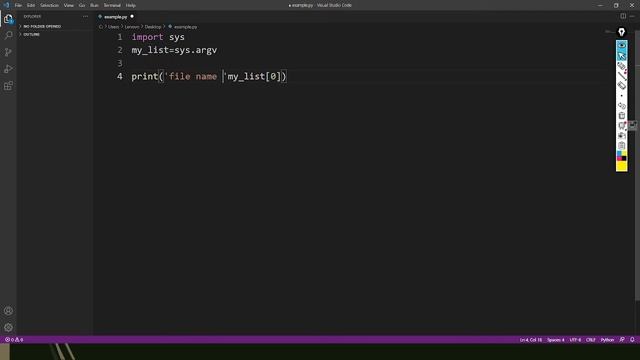Click line number 3 in the gutter
This screenshot has height=360, width=640.
[x=120, y=63]
